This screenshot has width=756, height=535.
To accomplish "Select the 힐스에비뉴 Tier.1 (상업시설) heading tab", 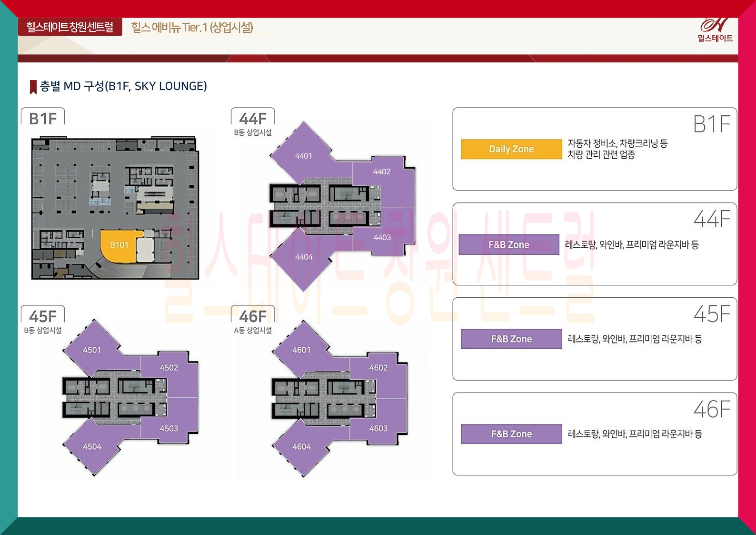I will click(192, 27).
